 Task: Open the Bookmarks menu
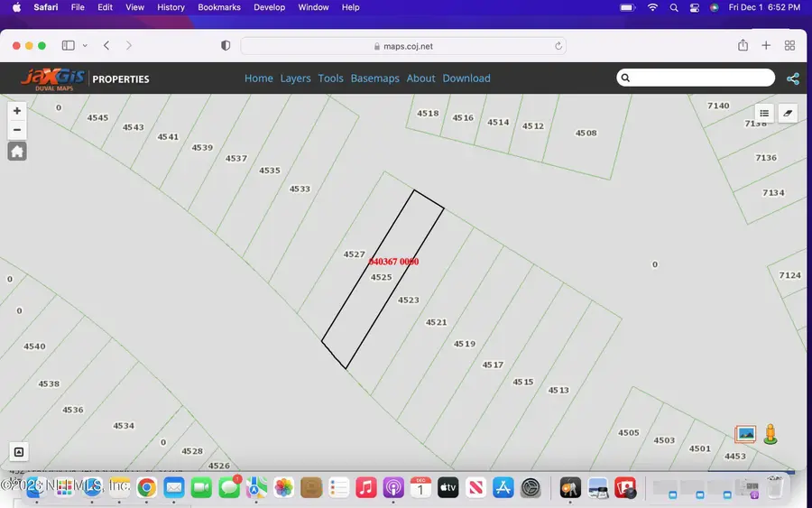219,7
